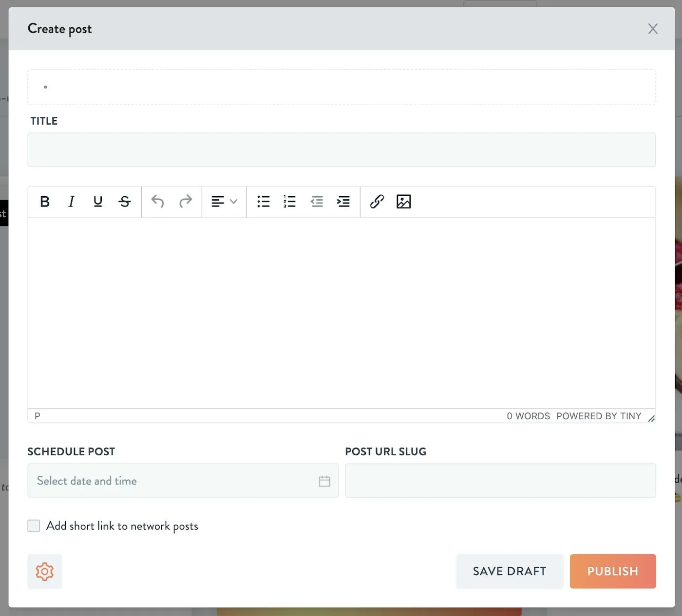Increase indent of paragraph

click(x=343, y=202)
